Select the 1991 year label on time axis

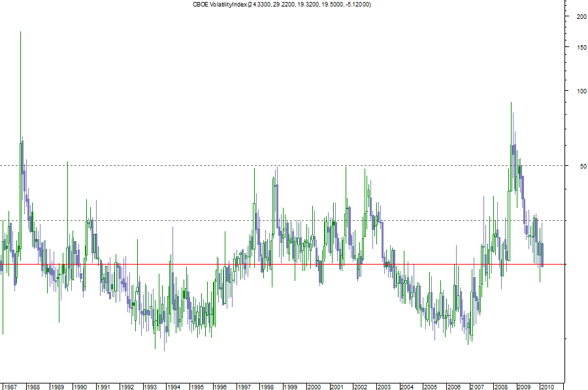[103, 387]
